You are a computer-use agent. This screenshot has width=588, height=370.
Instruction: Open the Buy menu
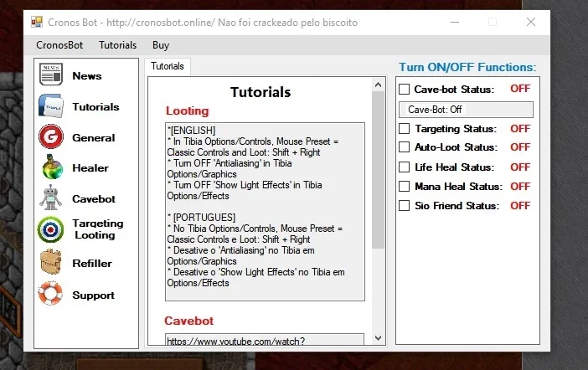click(x=161, y=45)
